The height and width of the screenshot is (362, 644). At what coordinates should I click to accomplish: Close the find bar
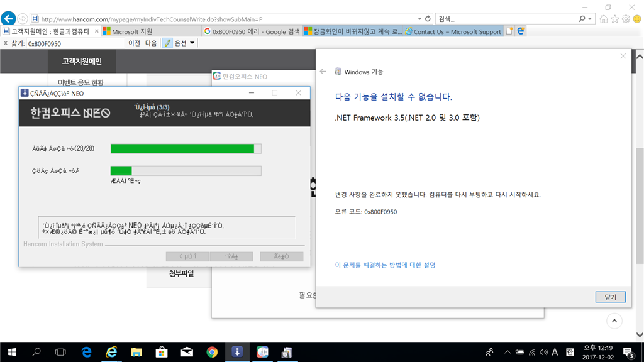(x=6, y=43)
